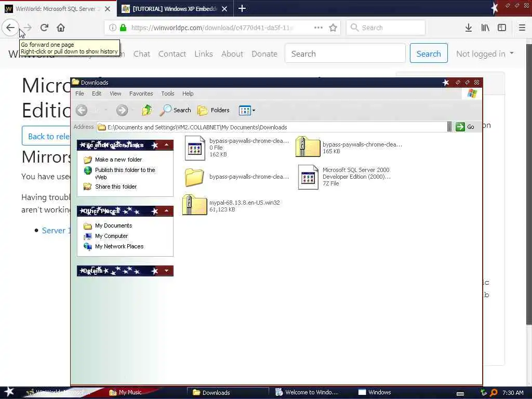Click Make a new folder
The width and height of the screenshot is (532, 399).
[x=118, y=159]
